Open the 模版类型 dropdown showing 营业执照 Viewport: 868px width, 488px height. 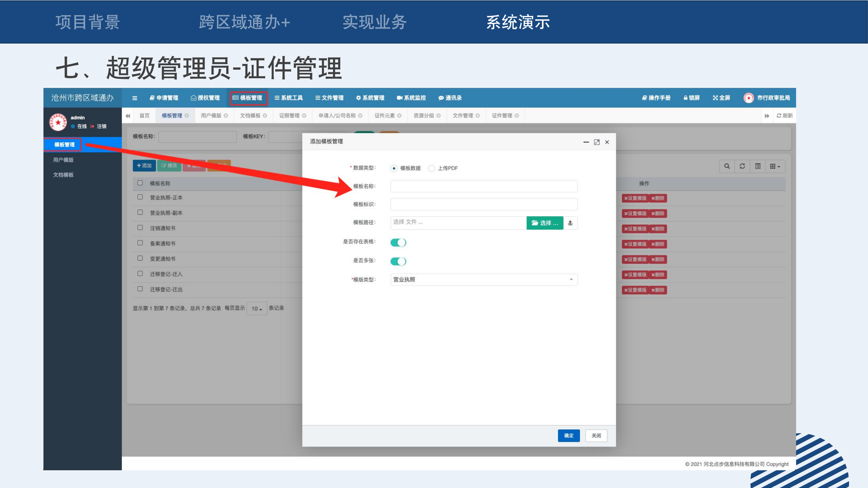tap(483, 280)
